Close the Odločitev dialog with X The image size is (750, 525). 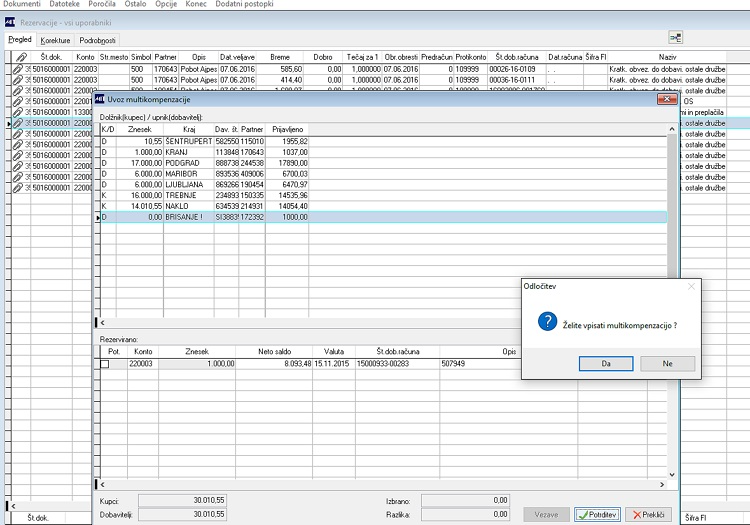691,286
